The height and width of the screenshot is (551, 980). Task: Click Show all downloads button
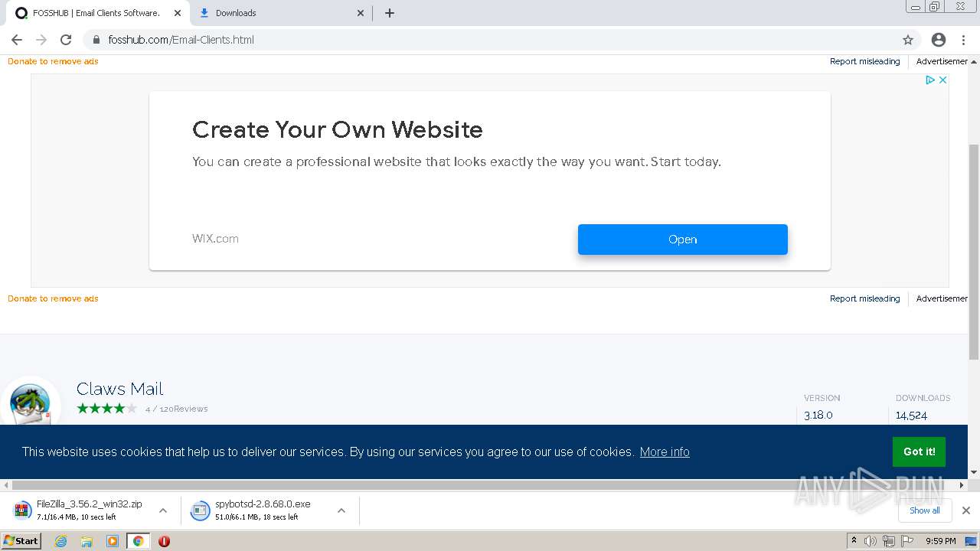click(x=925, y=510)
